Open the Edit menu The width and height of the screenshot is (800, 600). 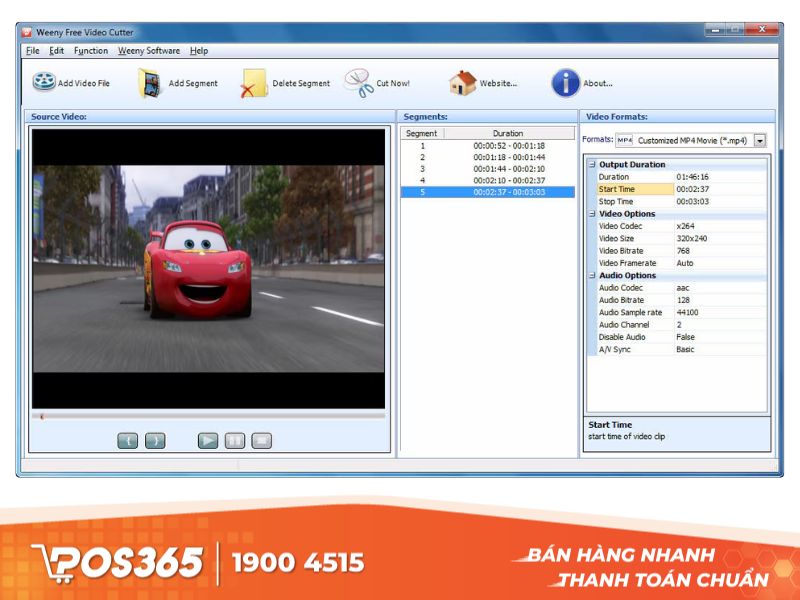tap(56, 51)
